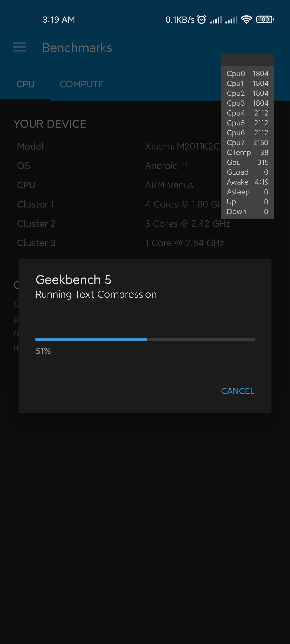Tap the battery 100 indicator icon
290x644 pixels.
point(265,20)
